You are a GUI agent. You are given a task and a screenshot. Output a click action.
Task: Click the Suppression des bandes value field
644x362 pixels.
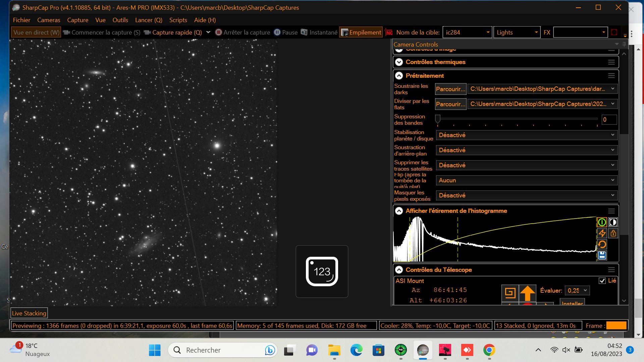click(609, 120)
